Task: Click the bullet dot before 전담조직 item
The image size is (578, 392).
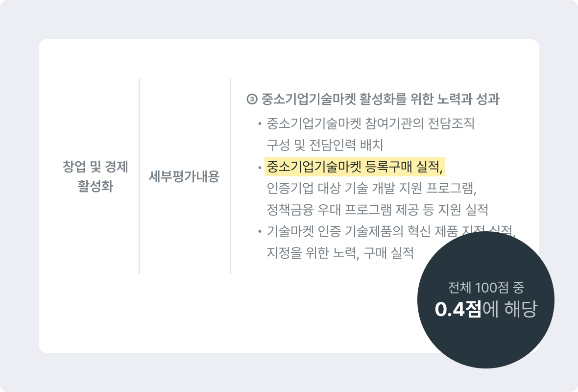Action: click(260, 123)
